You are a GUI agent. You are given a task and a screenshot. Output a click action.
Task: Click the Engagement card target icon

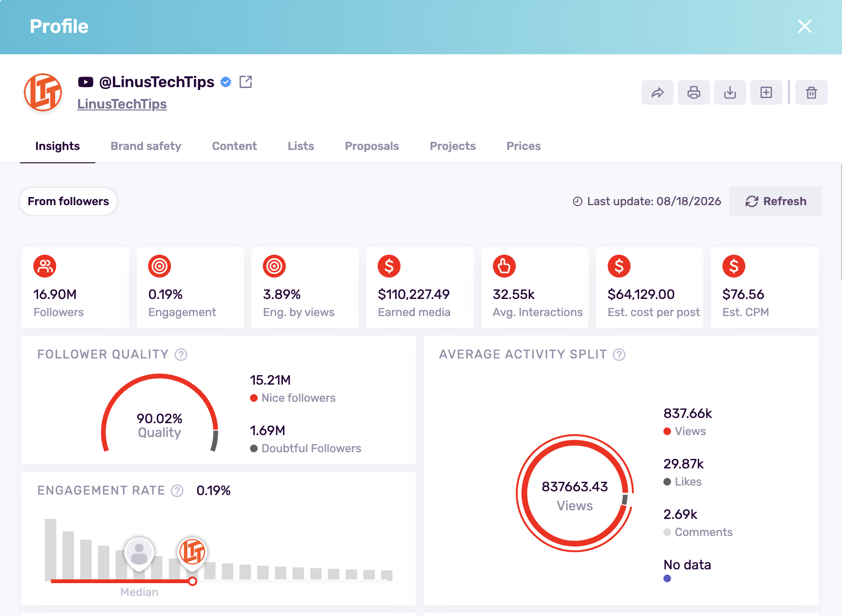click(x=160, y=266)
